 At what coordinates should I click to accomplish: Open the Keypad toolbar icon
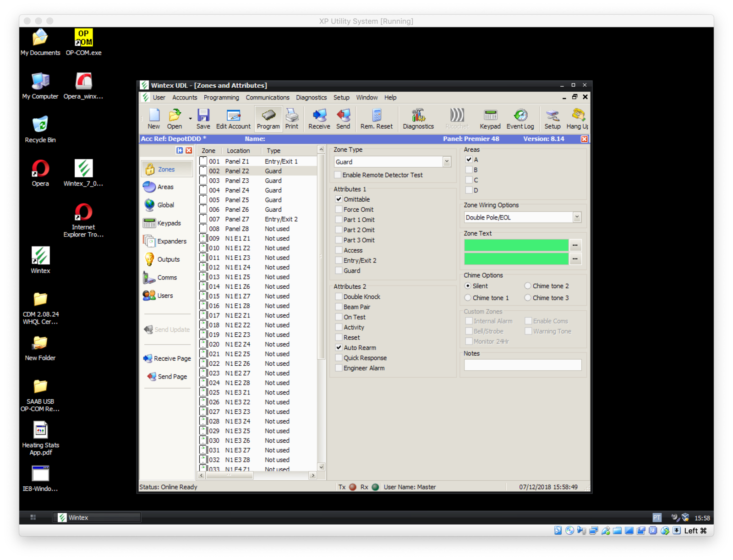490,119
